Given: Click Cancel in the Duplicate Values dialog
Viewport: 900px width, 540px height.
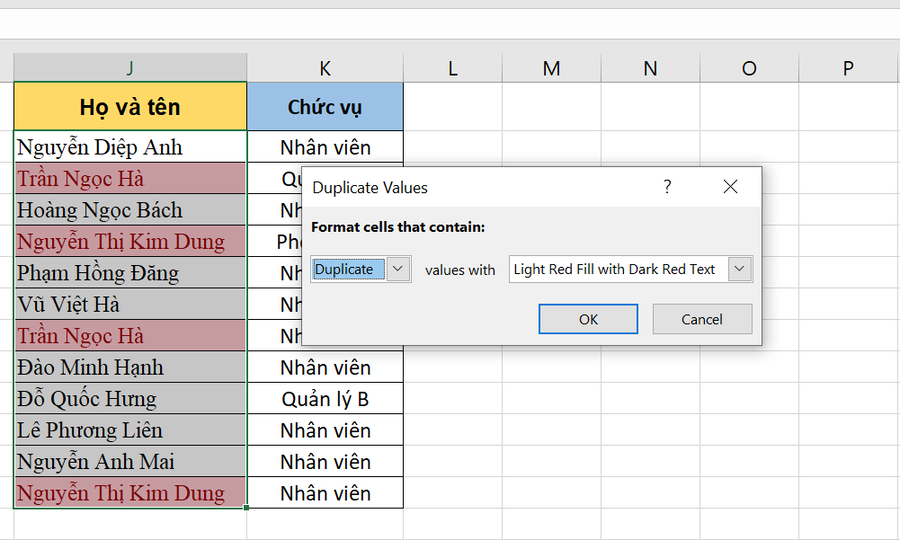Looking at the screenshot, I should 702,319.
